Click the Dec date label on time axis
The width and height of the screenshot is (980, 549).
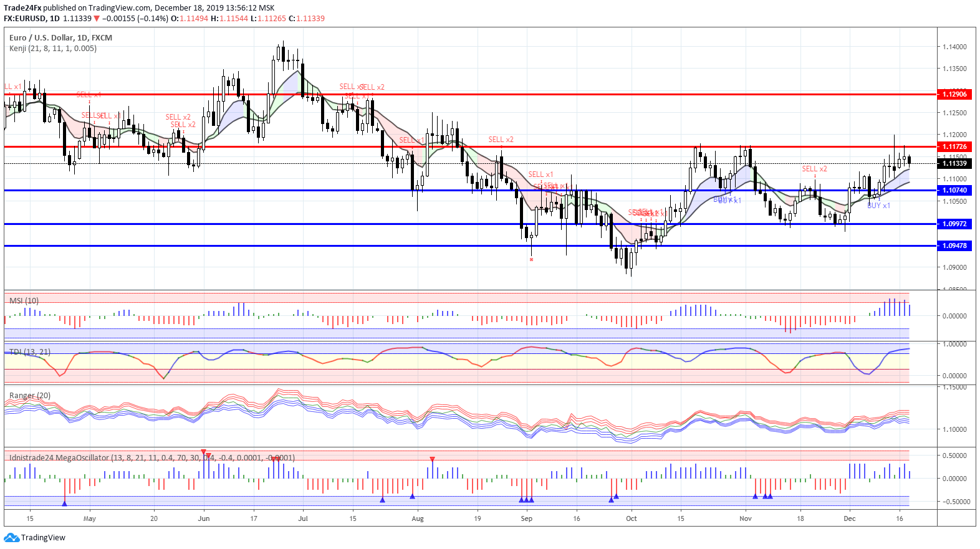pos(849,518)
